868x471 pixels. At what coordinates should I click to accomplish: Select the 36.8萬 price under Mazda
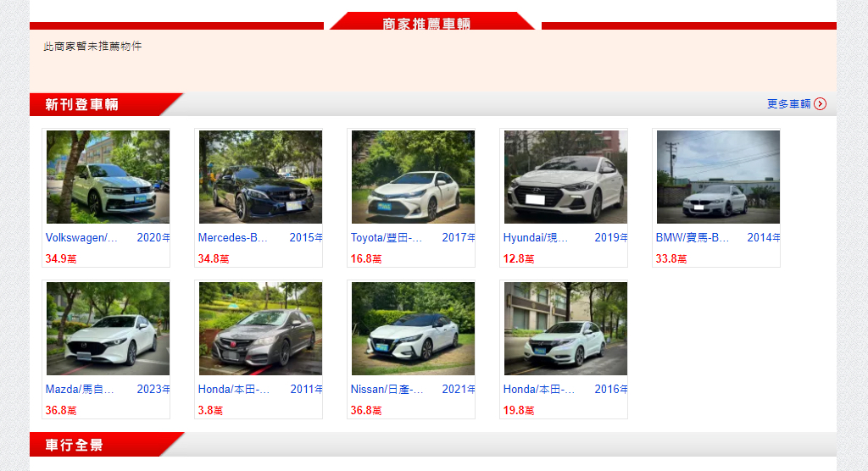[x=61, y=410]
